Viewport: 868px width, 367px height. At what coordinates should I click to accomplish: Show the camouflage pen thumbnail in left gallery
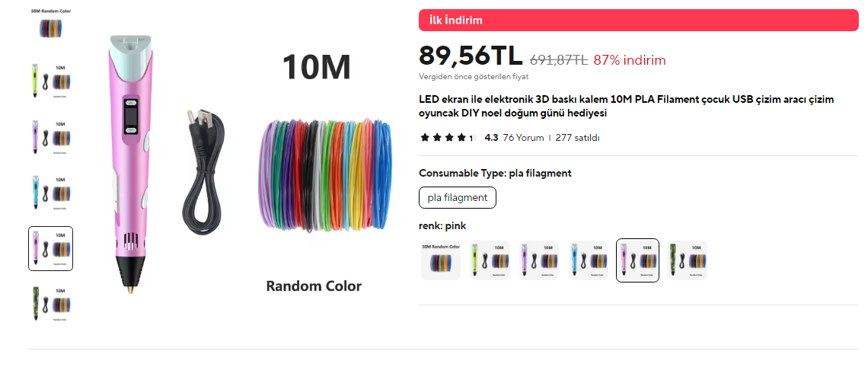[x=51, y=303]
